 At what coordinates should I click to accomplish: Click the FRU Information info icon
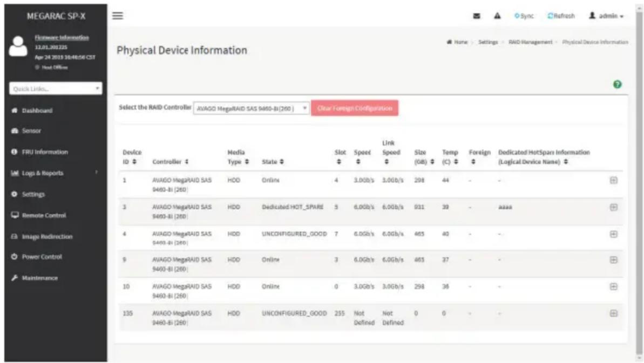click(15, 152)
